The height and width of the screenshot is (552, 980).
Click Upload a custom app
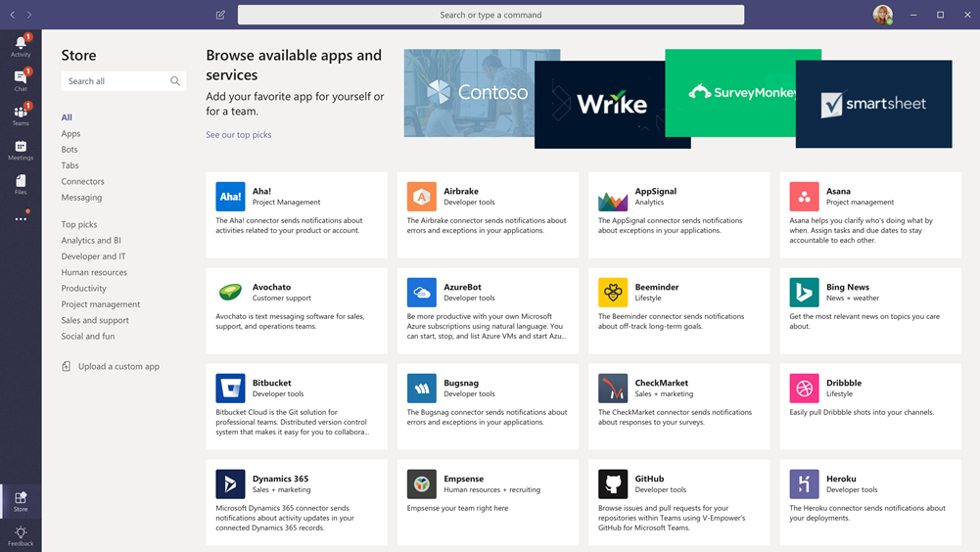[x=118, y=366]
